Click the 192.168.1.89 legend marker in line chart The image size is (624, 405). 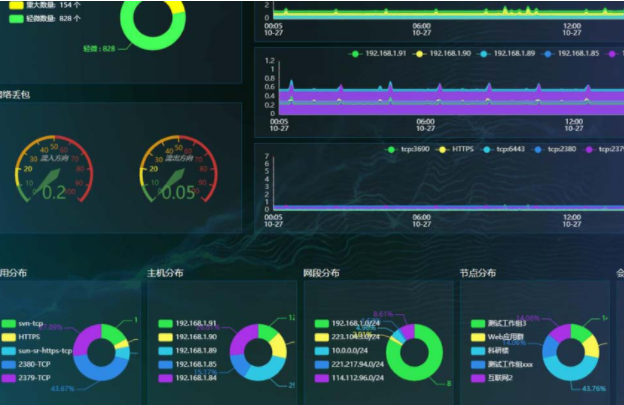(485, 53)
